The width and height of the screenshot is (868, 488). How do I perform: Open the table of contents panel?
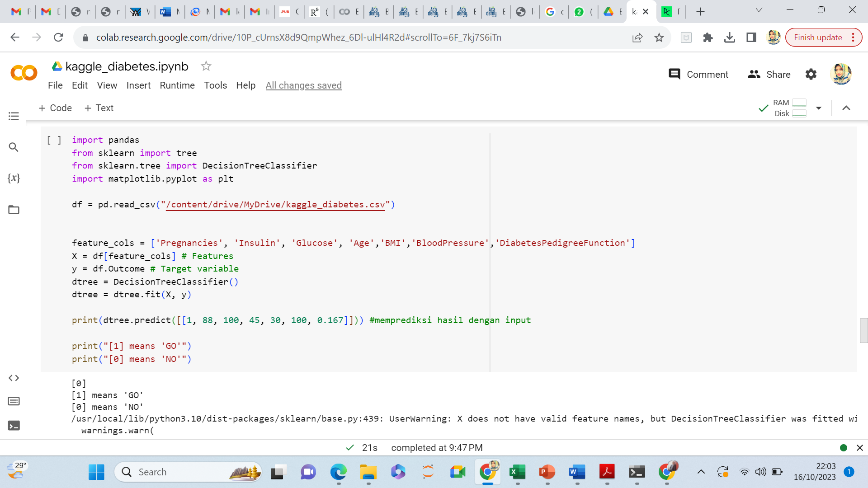[x=14, y=116]
